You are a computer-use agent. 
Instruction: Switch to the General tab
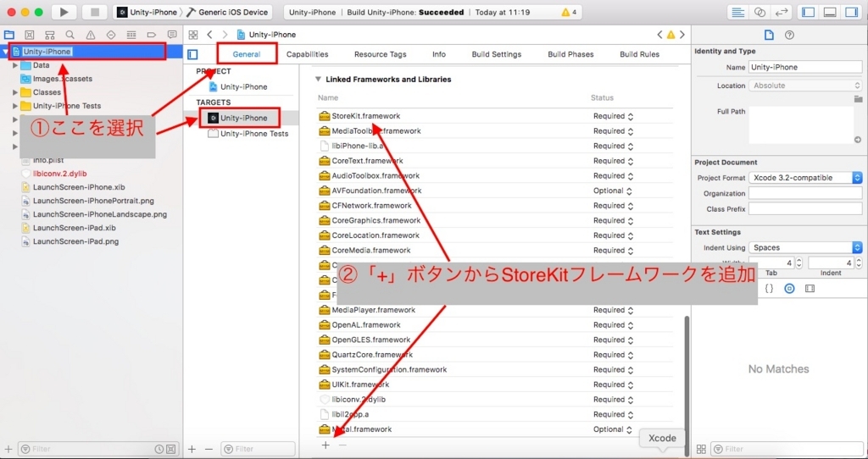click(x=247, y=54)
